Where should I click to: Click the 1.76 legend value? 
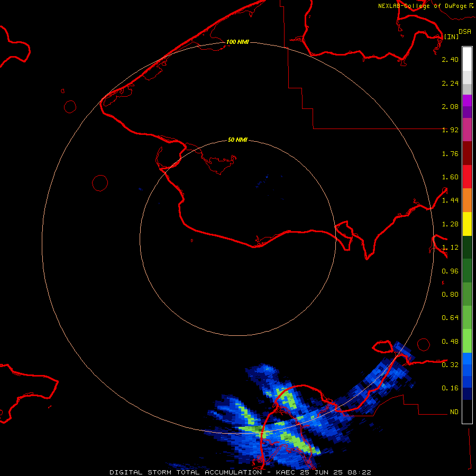click(x=450, y=153)
